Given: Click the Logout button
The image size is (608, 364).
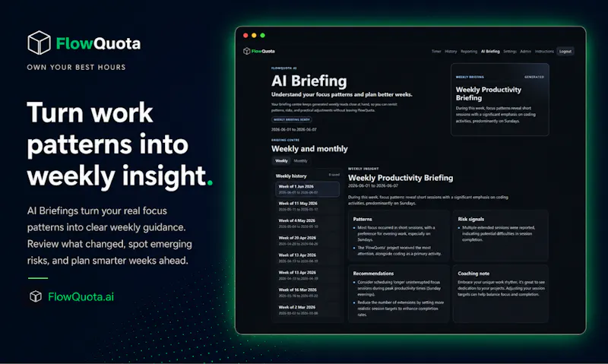Looking at the screenshot, I should (565, 51).
